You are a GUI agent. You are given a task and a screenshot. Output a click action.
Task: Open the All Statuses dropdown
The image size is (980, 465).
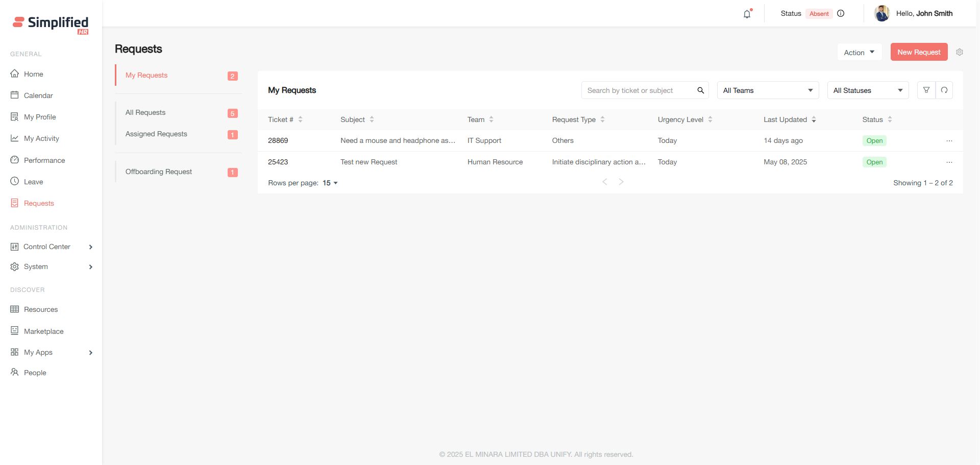tap(868, 90)
